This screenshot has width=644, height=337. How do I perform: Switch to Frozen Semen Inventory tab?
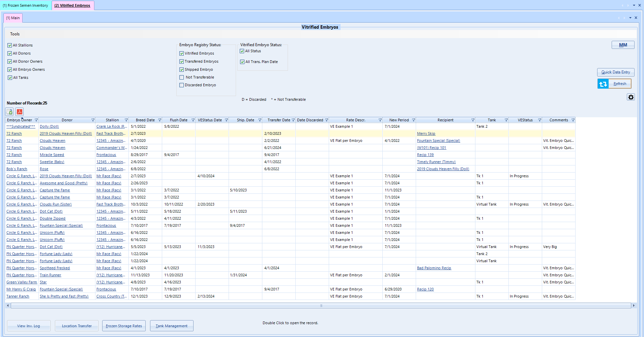tap(26, 5)
